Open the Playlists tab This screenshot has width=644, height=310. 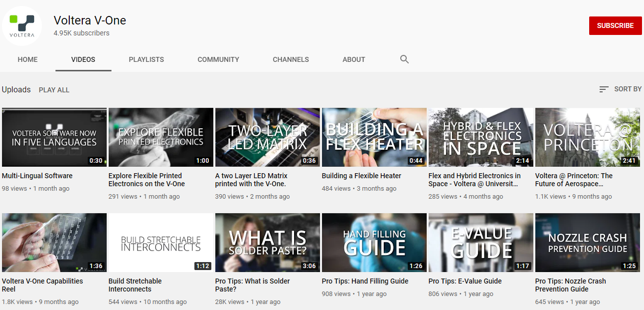coord(146,59)
